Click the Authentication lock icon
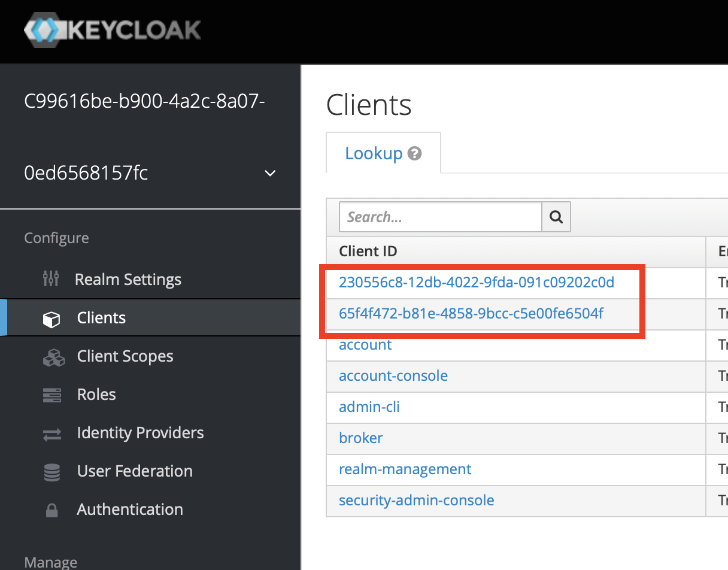This screenshot has height=570, width=728. pyautogui.click(x=52, y=510)
